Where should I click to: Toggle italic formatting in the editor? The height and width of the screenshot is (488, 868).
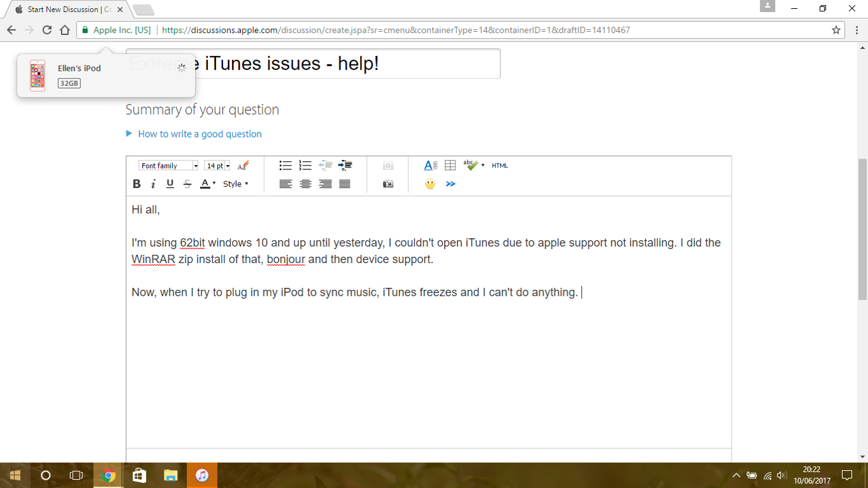click(153, 184)
